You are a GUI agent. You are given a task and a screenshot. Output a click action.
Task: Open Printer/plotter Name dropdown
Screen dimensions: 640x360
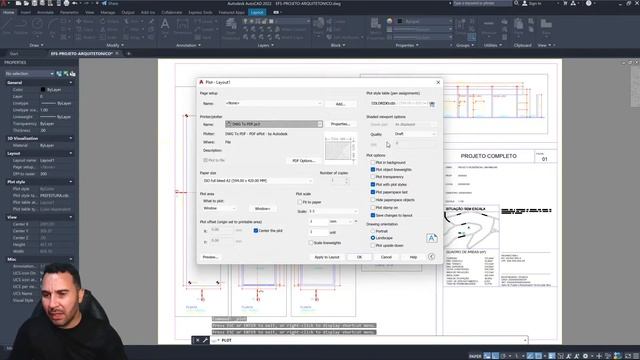[x=273, y=124]
